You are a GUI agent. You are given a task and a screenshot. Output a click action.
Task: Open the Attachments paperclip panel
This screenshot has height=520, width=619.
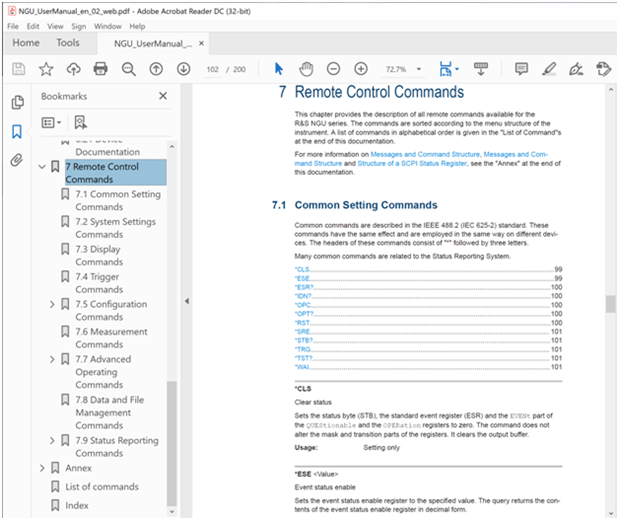[x=17, y=160]
